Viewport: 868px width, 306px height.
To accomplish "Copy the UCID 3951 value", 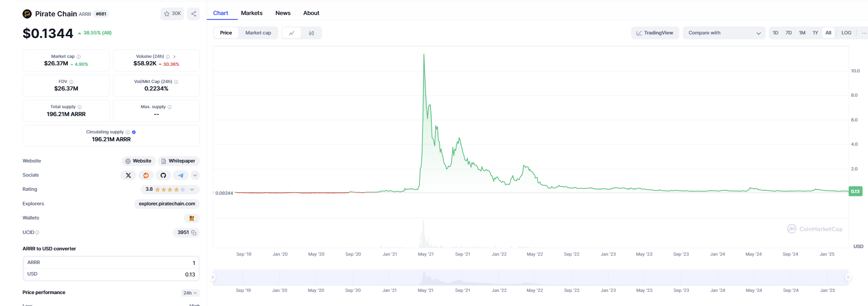I will coord(194,233).
